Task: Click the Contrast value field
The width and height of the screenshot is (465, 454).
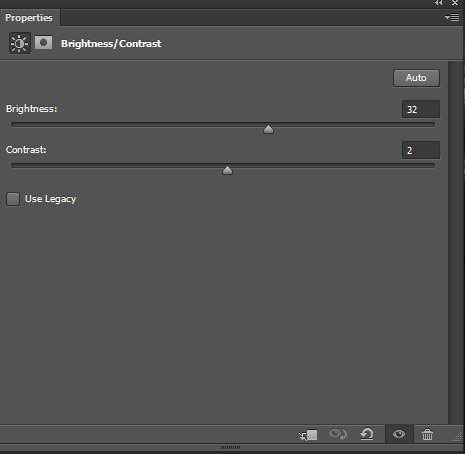Action: [421, 150]
